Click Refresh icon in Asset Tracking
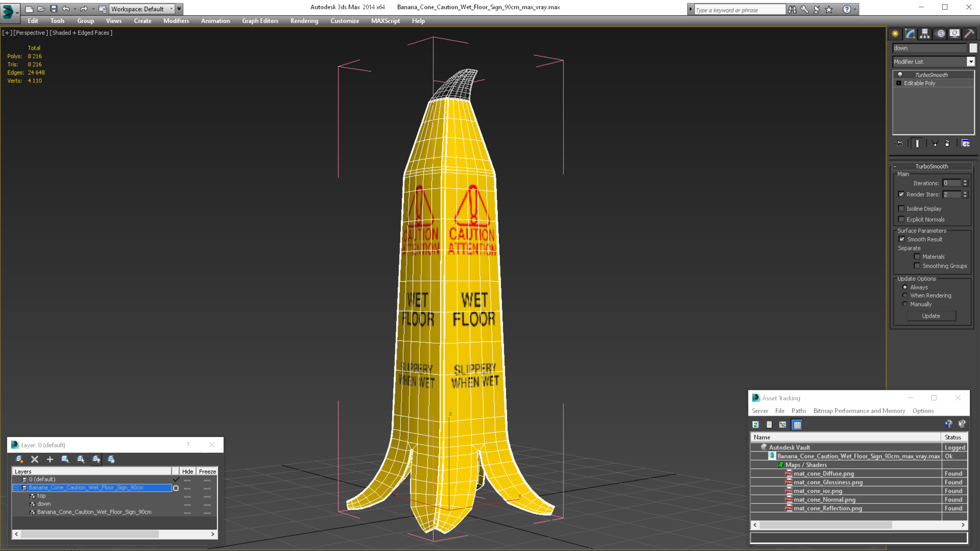 point(756,425)
